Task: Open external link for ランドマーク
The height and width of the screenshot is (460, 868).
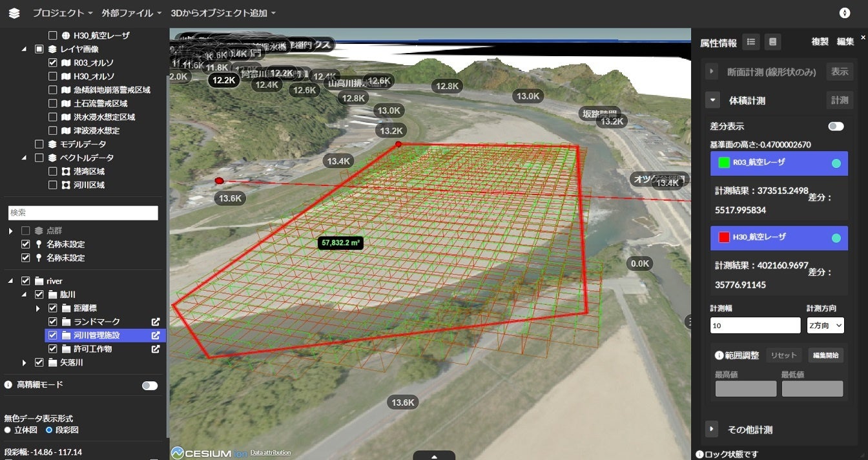Action: click(x=156, y=322)
